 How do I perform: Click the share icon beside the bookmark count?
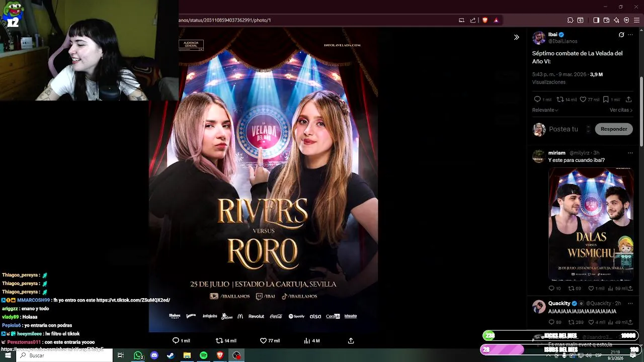pos(629,100)
